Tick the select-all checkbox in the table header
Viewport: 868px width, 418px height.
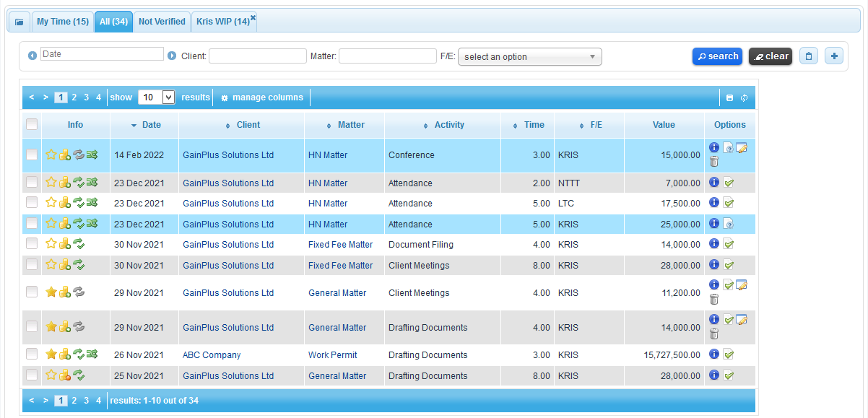coord(32,125)
